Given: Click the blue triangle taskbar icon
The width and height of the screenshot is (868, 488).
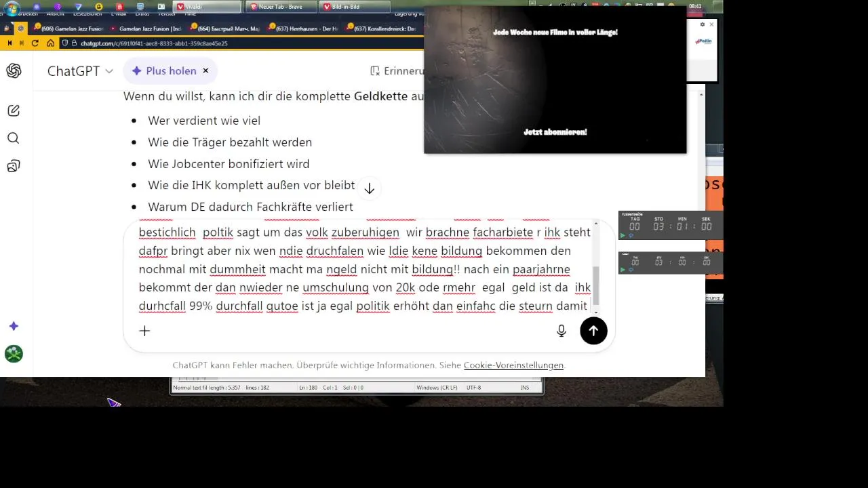Looking at the screenshot, I should [78, 7].
